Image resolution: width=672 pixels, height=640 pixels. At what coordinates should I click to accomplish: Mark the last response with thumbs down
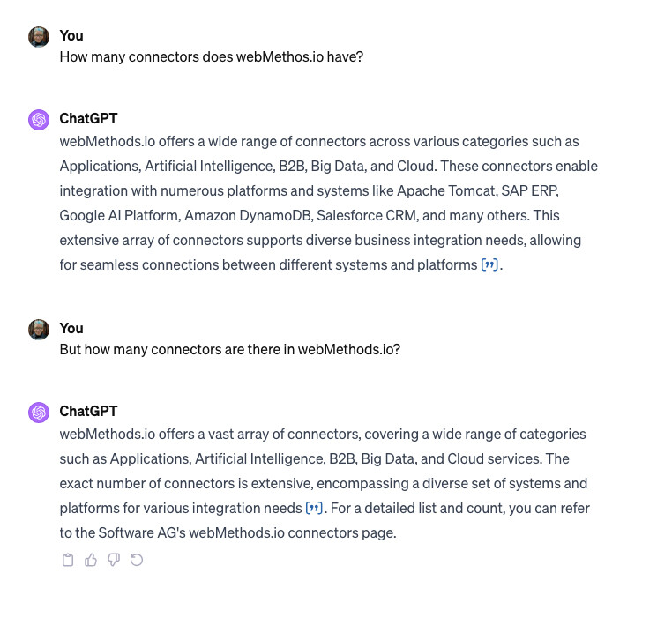114,560
